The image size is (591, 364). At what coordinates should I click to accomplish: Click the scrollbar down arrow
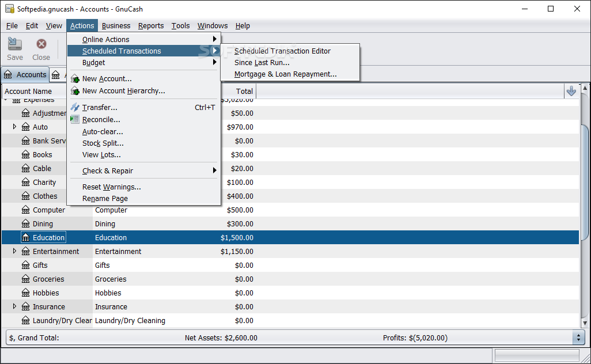point(585,323)
